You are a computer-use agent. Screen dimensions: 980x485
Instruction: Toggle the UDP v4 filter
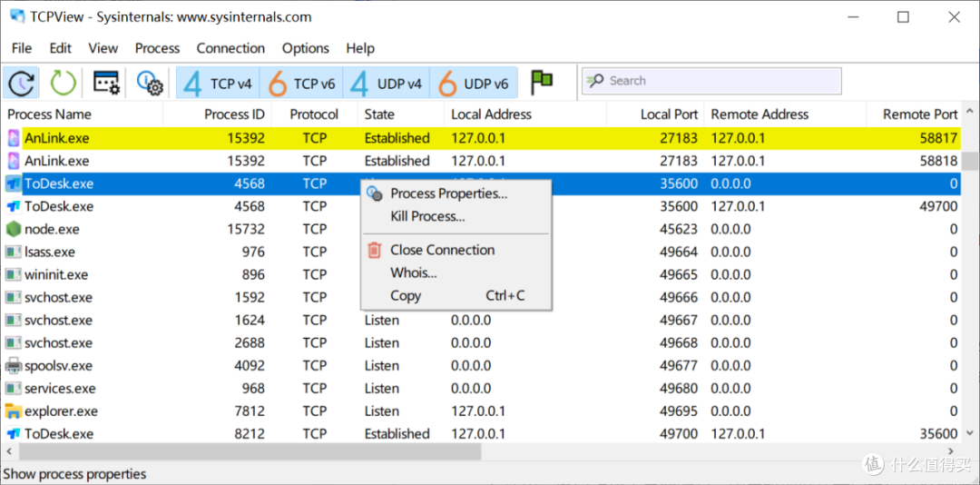pyautogui.click(x=387, y=84)
